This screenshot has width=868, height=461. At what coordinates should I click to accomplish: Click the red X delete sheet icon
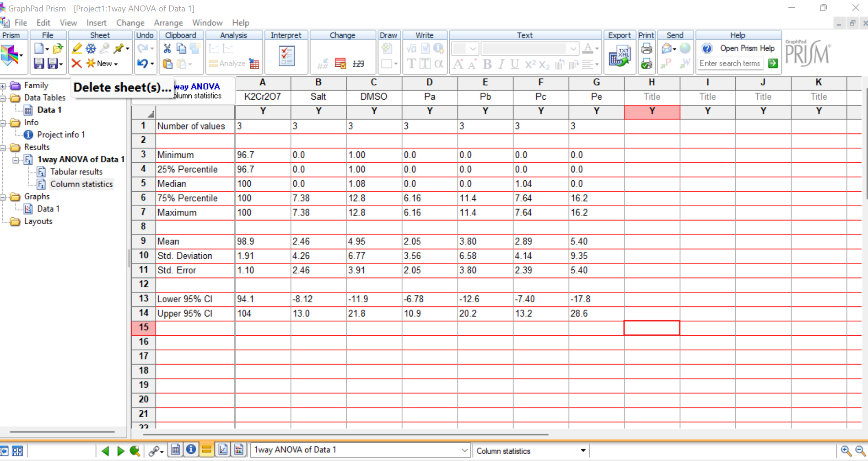click(76, 64)
